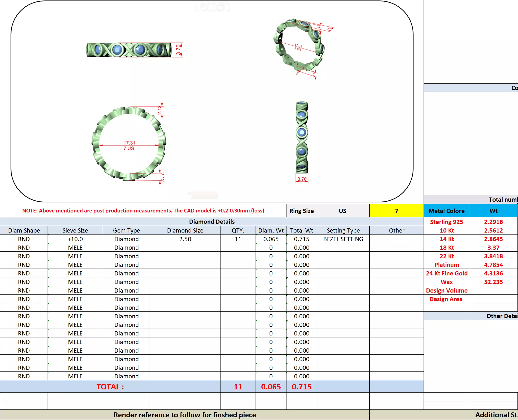Click the red production measurements NOTE text
The width and height of the screenshot is (518, 420).
[x=143, y=211]
